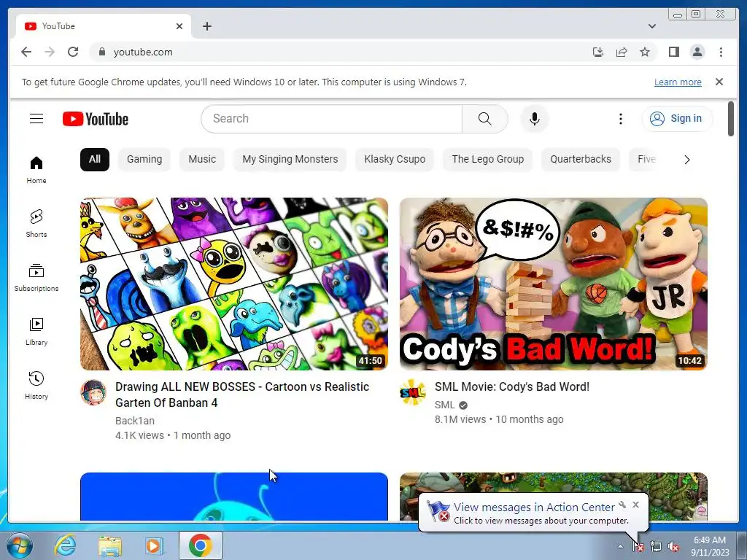Select the All filter chip
747x560 pixels.
click(x=95, y=159)
